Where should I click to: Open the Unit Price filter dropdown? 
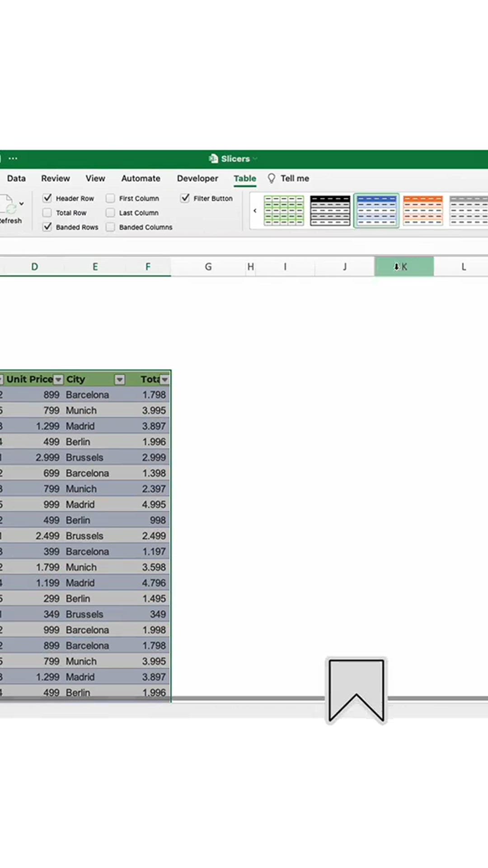pyautogui.click(x=58, y=380)
